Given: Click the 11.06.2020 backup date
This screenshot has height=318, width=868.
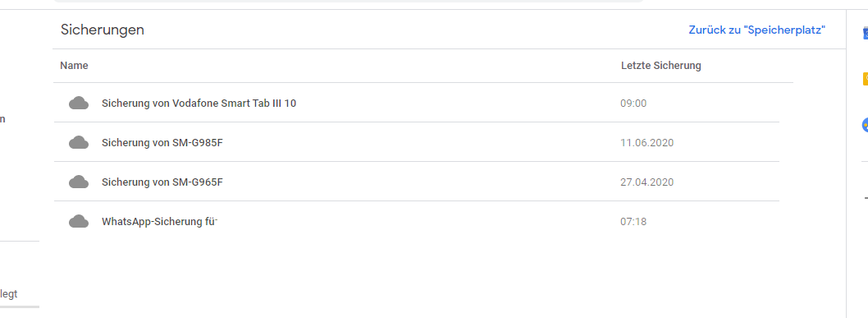Looking at the screenshot, I should click(647, 142).
